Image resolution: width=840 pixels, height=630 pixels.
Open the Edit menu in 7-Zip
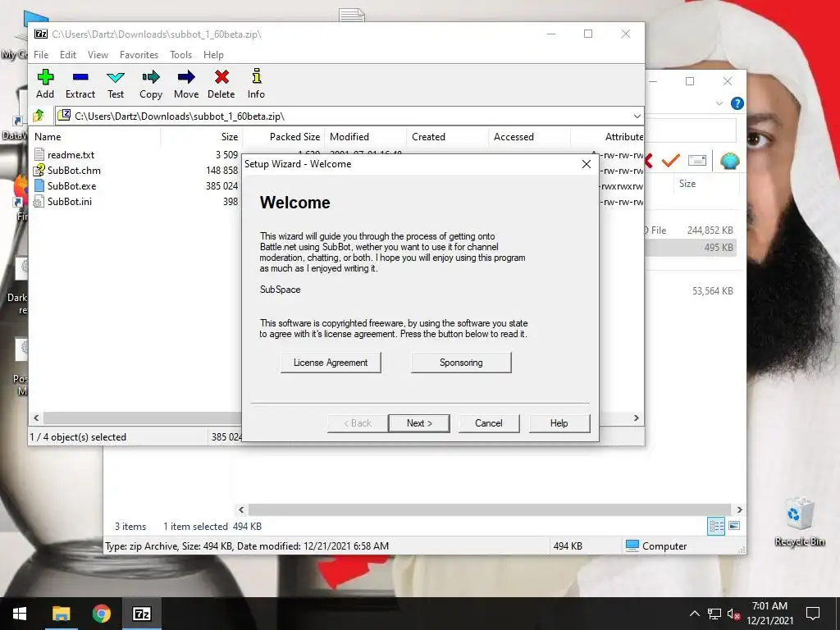[x=67, y=55]
